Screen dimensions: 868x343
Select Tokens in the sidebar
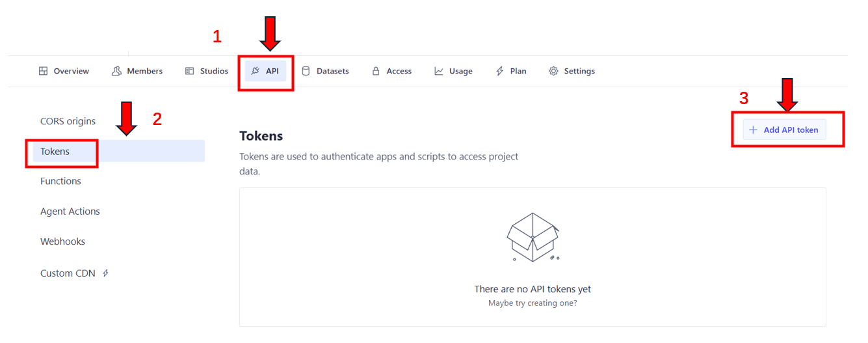(x=118, y=151)
